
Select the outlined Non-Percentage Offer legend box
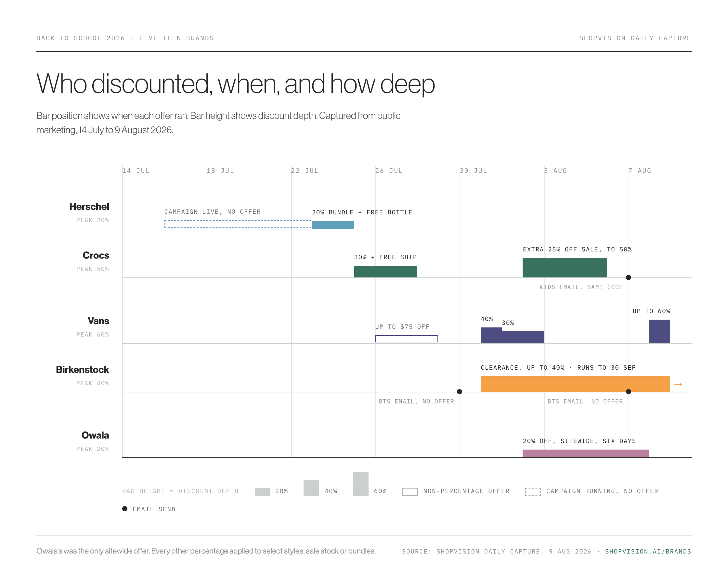pyautogui.click(x=410, y=491)
